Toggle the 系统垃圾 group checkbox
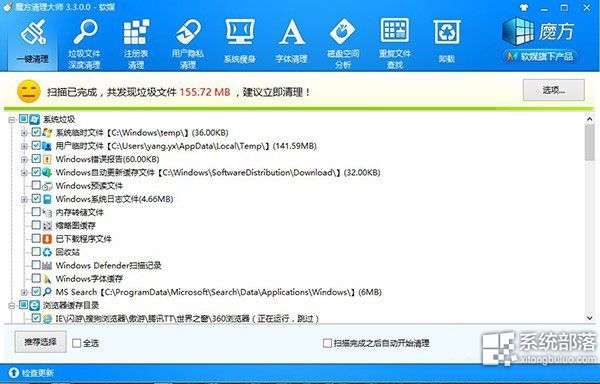Viewport: 600px width, 384px height. point(23,119)
